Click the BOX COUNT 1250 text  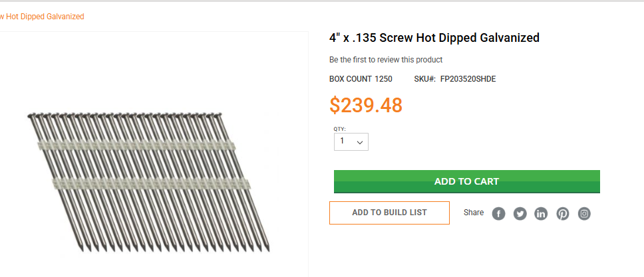pyautogui.click(x=361, y=79)
